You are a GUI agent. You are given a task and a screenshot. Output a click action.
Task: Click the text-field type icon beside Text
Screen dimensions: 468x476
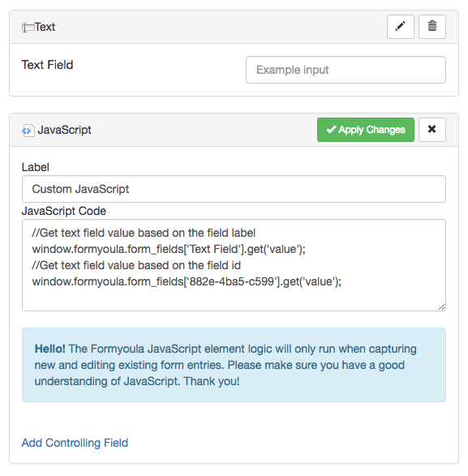28,28
